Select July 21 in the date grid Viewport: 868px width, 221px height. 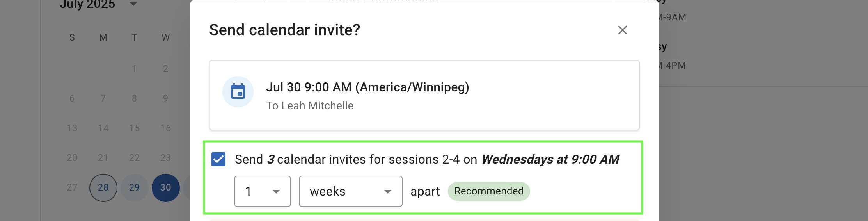click(103, 158)
